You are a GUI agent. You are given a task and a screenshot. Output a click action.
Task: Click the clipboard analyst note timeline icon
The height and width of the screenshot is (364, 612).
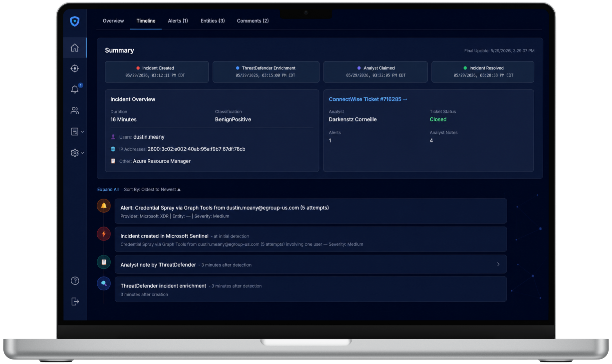point(104,262)
